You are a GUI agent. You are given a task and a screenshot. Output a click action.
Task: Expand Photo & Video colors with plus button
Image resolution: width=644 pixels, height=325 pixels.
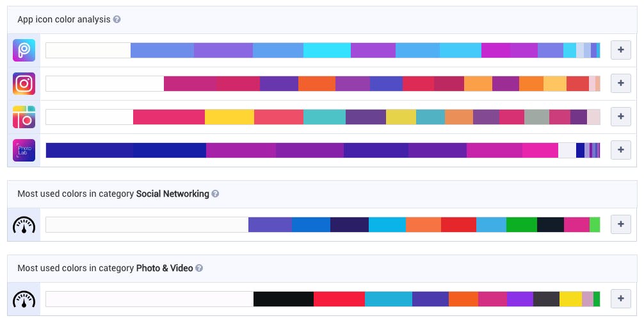click(x=620, y=299)
